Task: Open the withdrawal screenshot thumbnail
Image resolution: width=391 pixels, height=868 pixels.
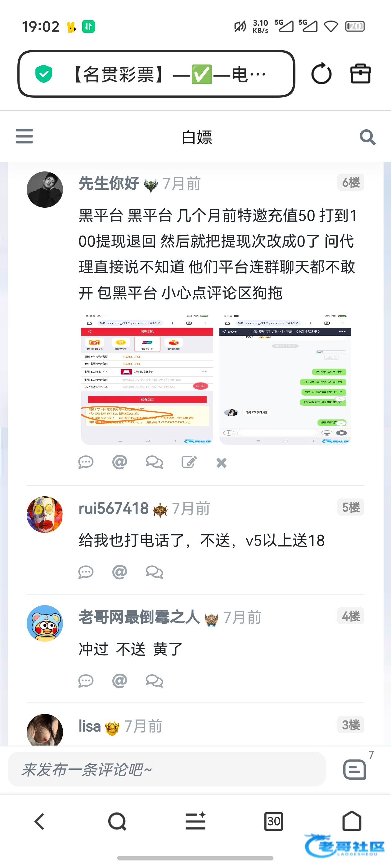Action: pyautogui.click(x=147, y=379)
